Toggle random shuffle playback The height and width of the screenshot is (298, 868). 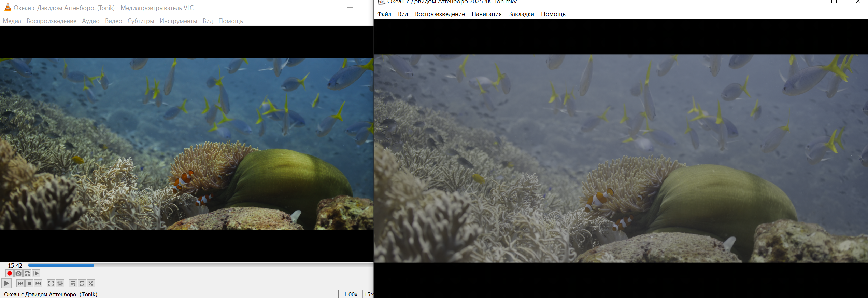91,283
